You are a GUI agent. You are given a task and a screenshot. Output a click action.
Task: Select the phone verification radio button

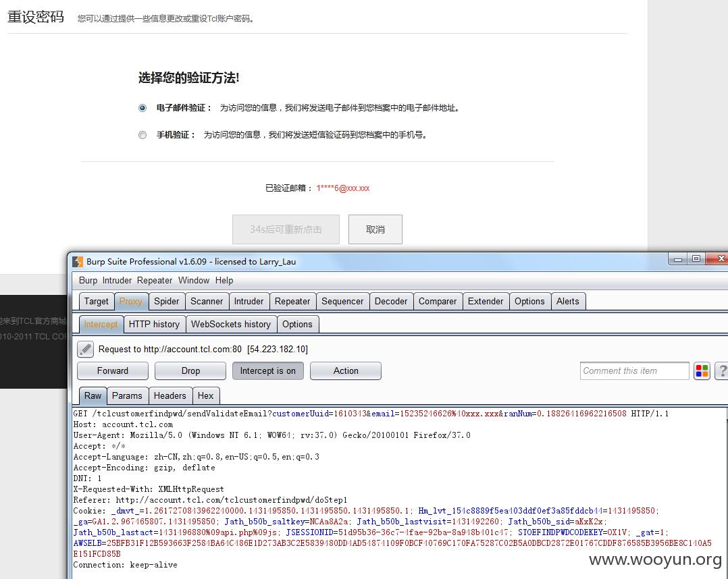pos(142,135)
